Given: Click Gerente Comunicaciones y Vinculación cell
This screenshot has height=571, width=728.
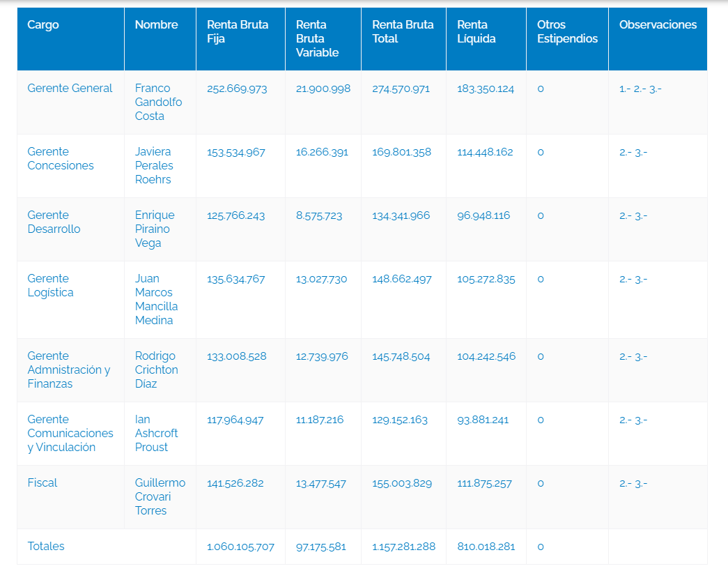Looking at the screenshot, I should [70, 434].
